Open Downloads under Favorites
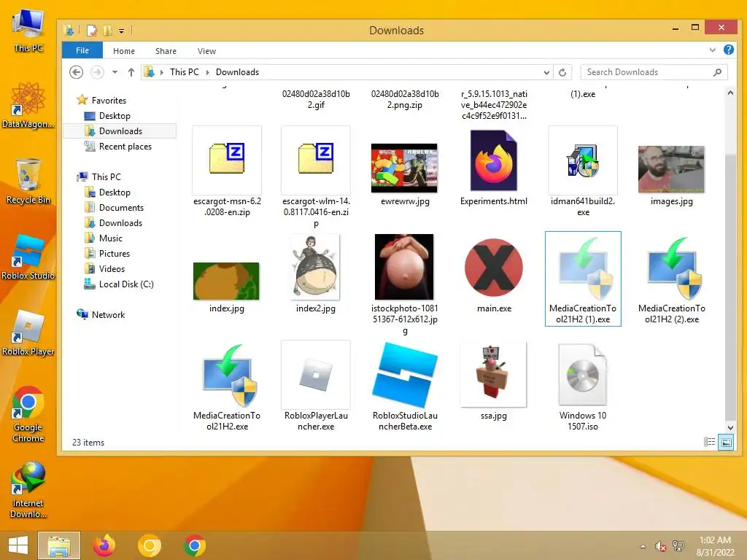The width and height of the screenshot is (747, 560). (120, 131)
